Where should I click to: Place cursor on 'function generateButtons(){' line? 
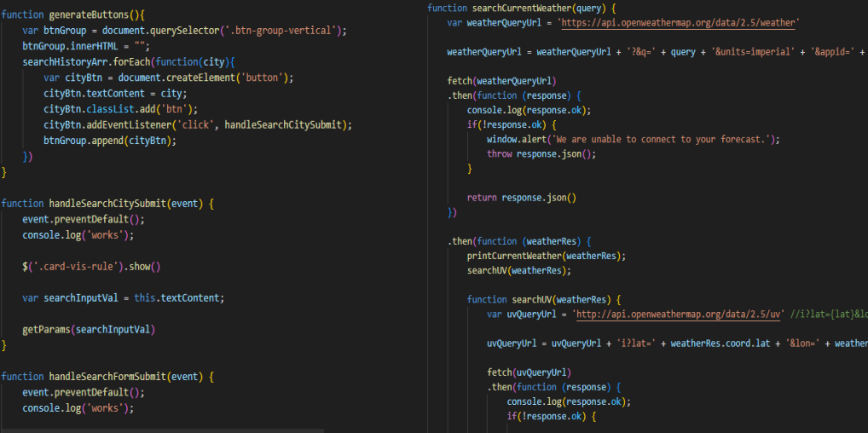pyautogui.click(x=73, y=14)
